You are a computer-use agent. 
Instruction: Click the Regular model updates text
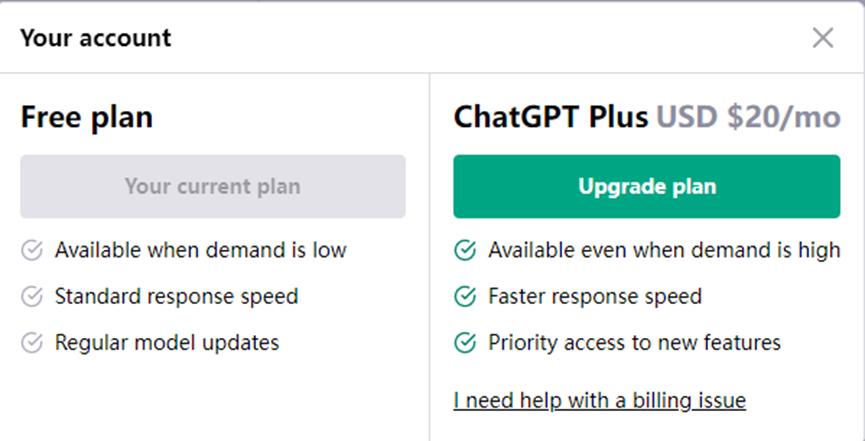[167, 343]
